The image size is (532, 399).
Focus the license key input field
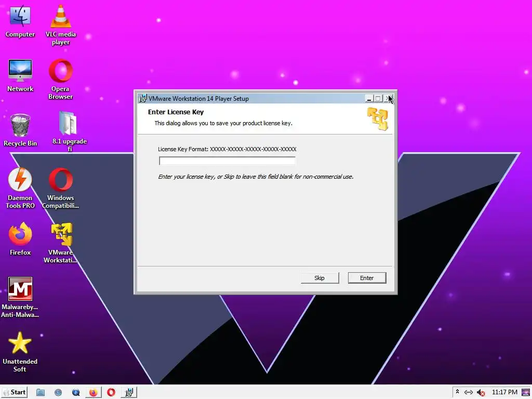point(228,161)
